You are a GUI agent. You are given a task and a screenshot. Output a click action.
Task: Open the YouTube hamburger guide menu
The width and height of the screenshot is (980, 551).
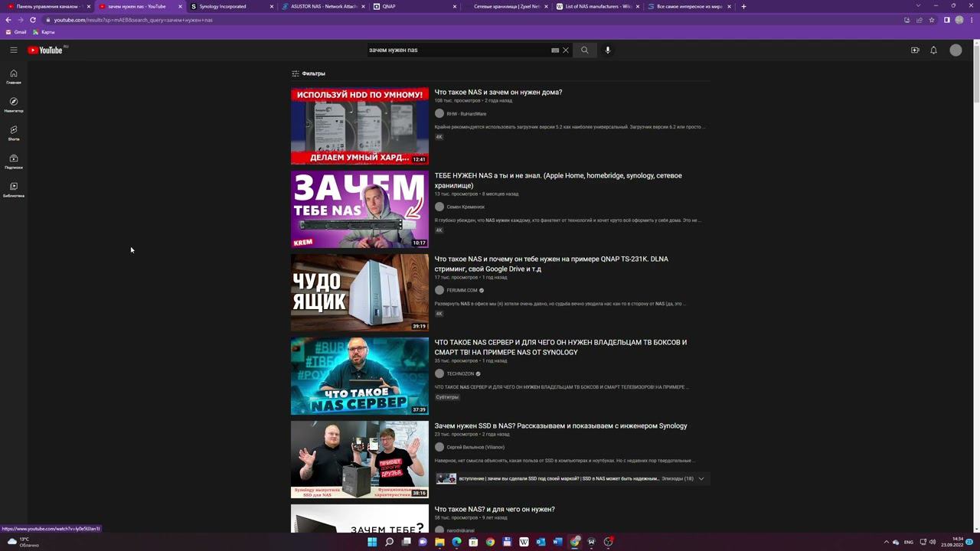click(13, 50)
